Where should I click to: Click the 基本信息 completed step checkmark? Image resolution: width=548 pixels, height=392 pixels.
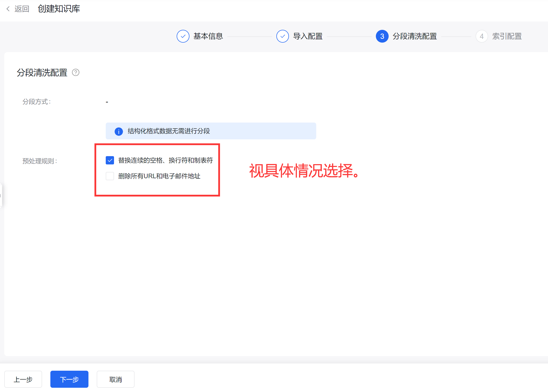click(x=183, y=36)
